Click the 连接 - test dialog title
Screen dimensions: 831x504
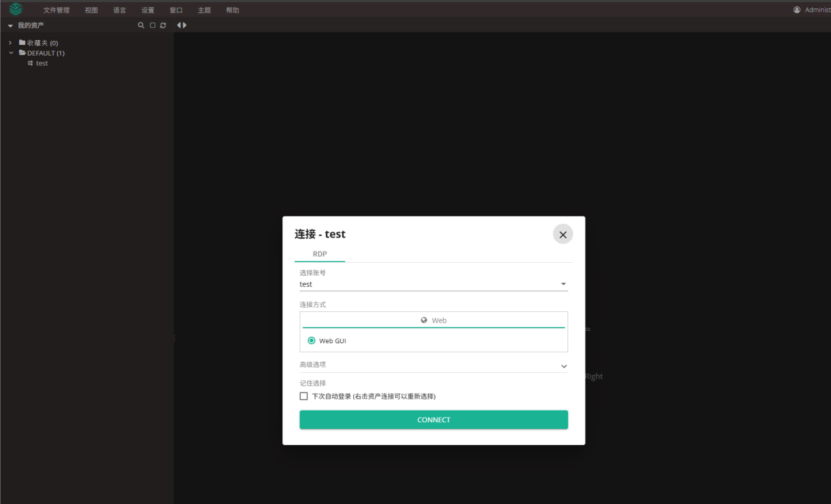pyautogui.click(x=320, y=234)
